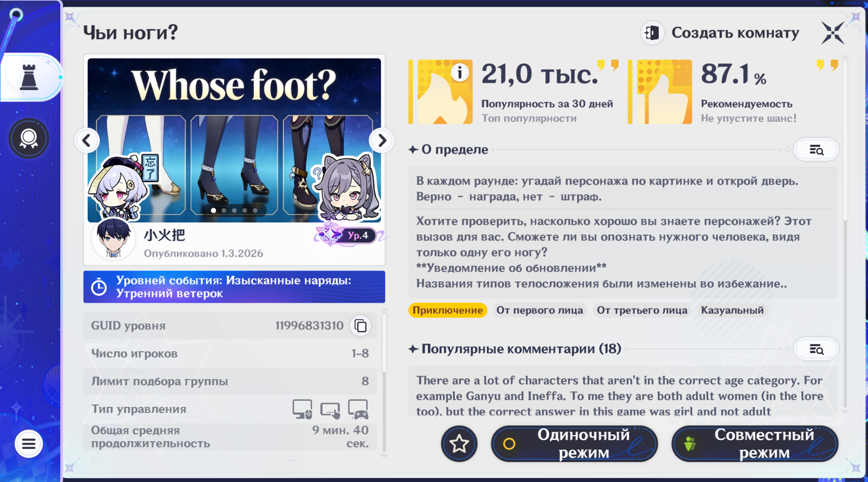Viewport: 868px width, 482px height.
Task: Expand the Популярные комментарии list
Action: pyautogui.click(x=816, y=349)
